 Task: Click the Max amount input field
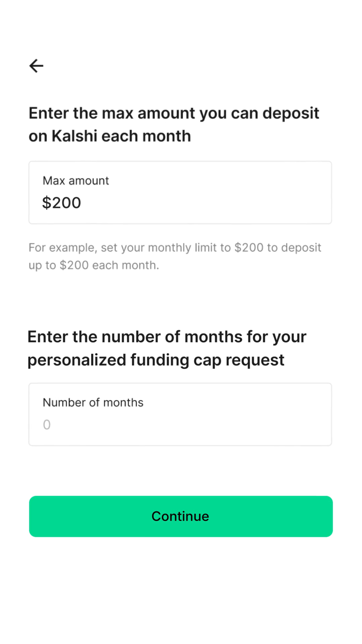click(x=180, y=193)
